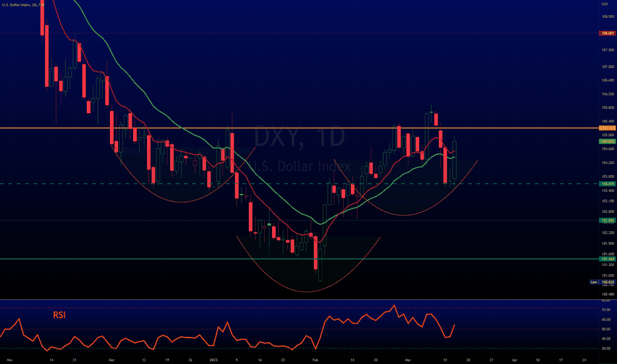Image resolution: width=617 pixels, height=364 pixels.
Task: Select the 102.556 price label
Action: click(x=608, y=220)
